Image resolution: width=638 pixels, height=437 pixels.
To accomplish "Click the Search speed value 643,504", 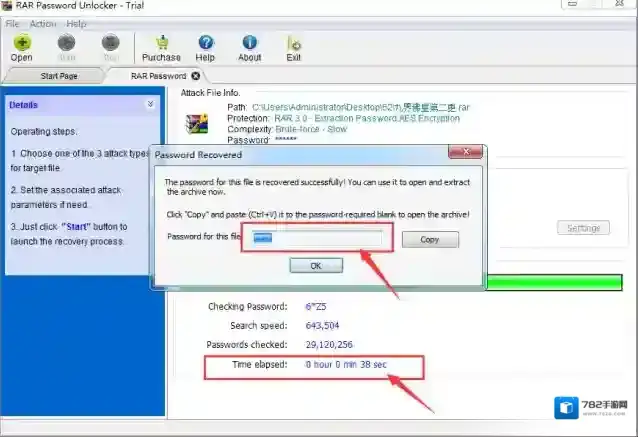I will pos(322,326).
